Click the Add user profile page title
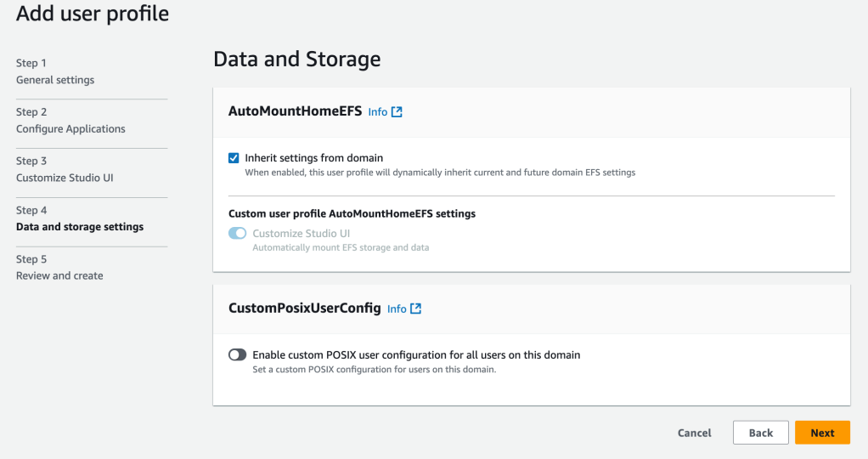This screenshot has height=459, width=868. tap(93, 14)
